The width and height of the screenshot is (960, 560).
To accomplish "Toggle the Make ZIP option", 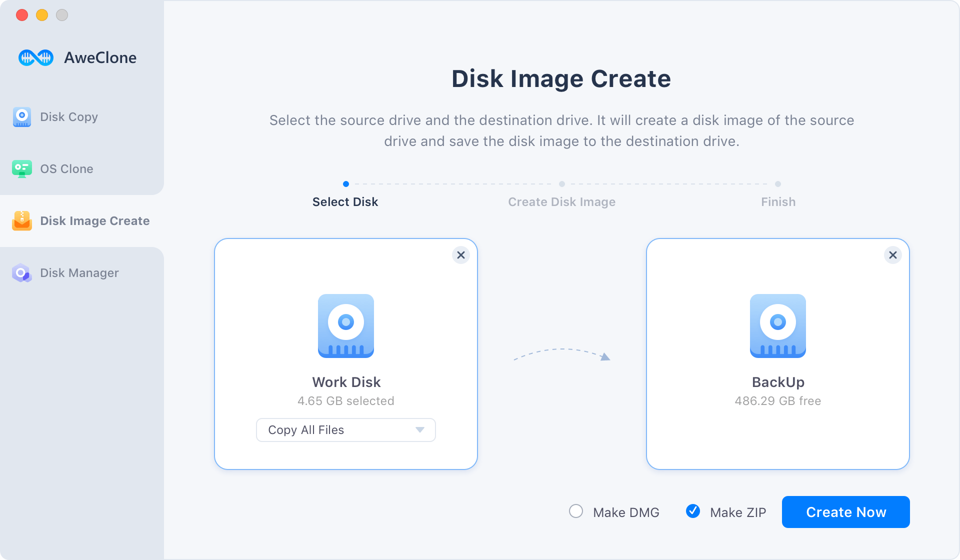I will (x=693, y=511).
